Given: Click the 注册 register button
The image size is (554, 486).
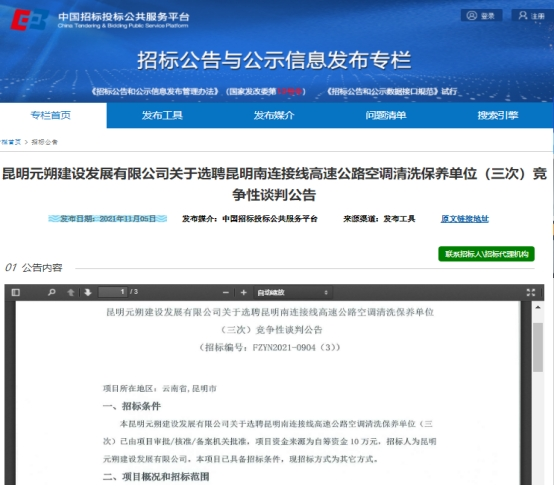Looking at the screenshot, I should point(532,16).
